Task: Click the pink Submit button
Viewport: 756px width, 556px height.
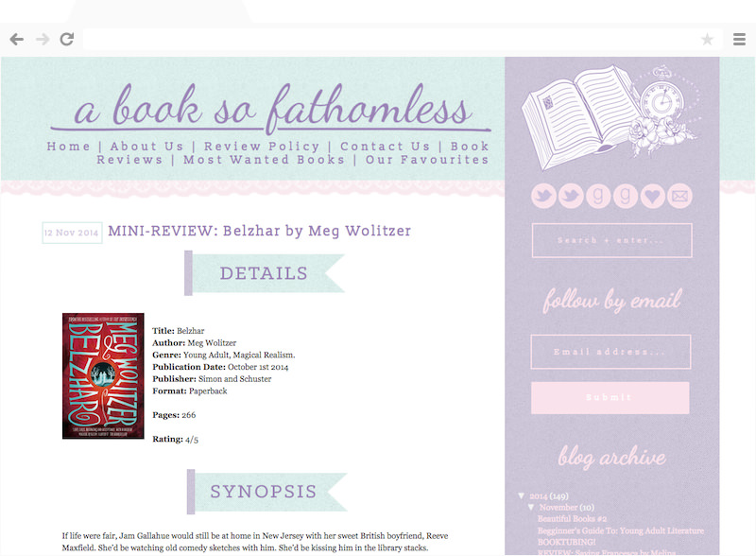Action: (x=610, y=398)
